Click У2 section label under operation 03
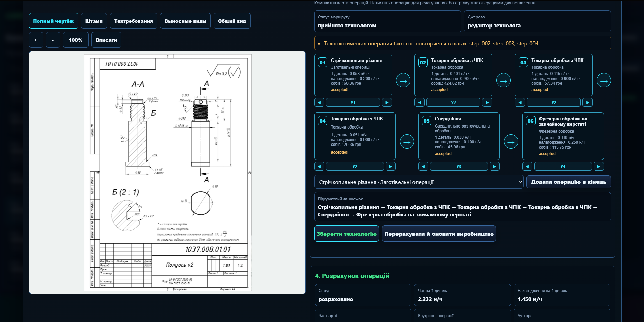The image size is (644, 322). [554, 102]
